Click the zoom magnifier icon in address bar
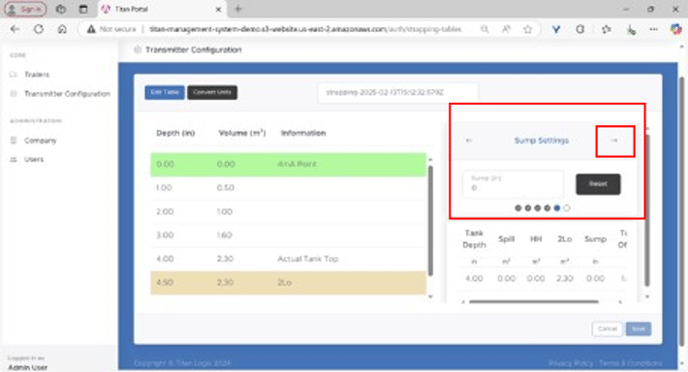Screen dimensions: 688x372 click(484, 29)
